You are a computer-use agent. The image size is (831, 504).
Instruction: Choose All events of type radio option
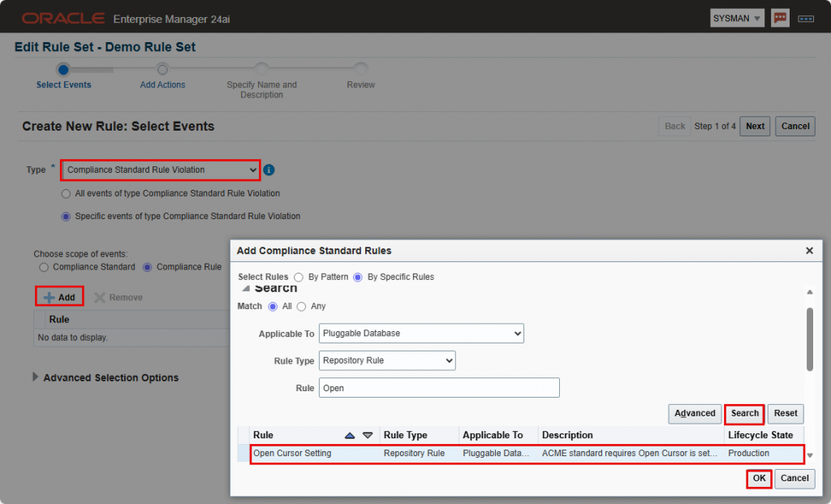(x=67, y=193)
